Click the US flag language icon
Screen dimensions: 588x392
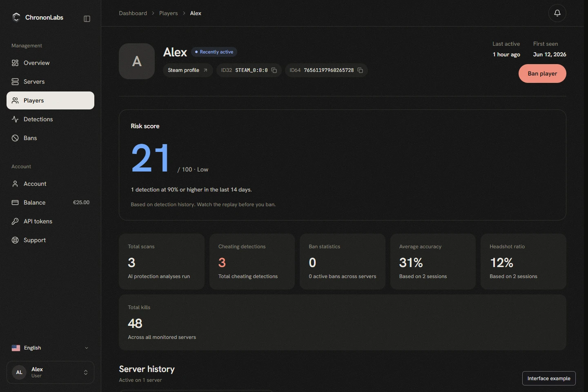16,348
